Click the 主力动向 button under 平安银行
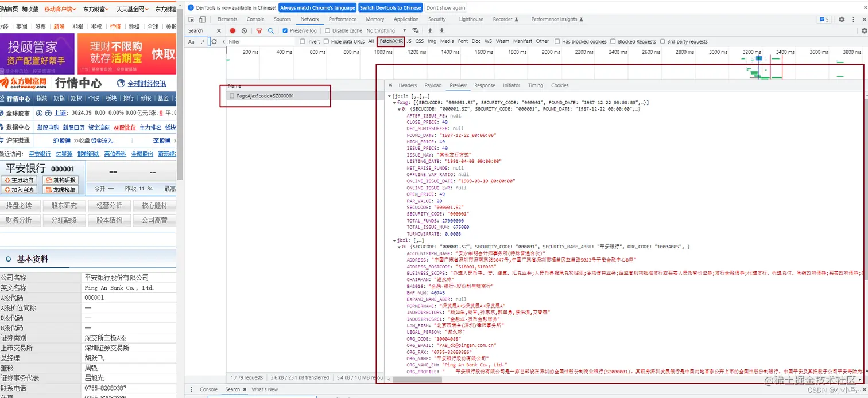Screen dimensions: 868x398 coord(19,180)
